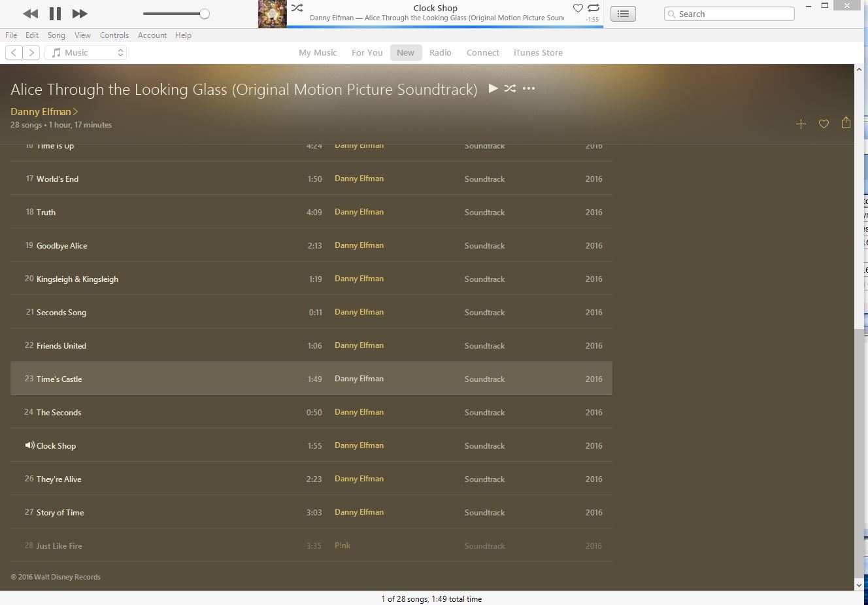
Task: Go back with the navigation arrow
Action: coord(14,53)
